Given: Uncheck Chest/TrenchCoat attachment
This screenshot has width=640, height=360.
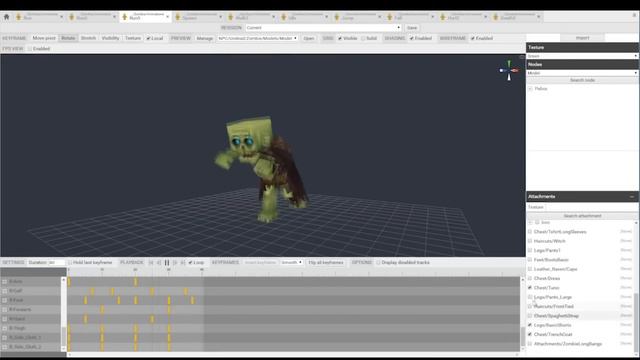Looking at the screenshot, I should (x=530, y=334).
